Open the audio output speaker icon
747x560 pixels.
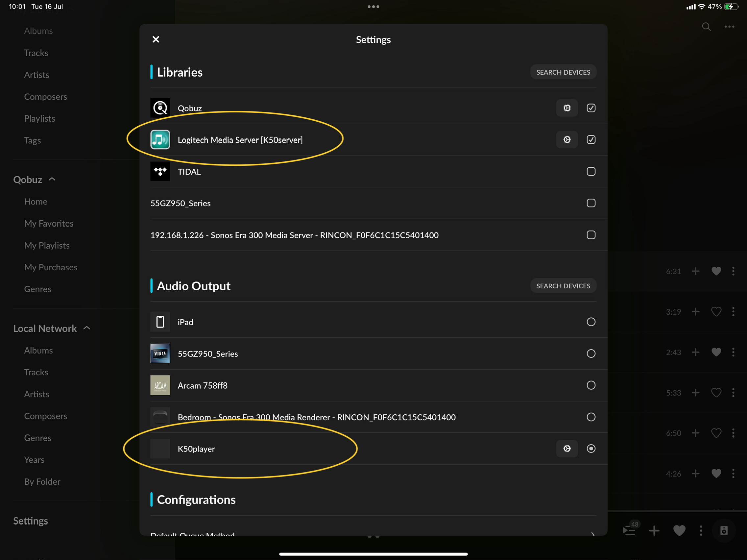724,531
